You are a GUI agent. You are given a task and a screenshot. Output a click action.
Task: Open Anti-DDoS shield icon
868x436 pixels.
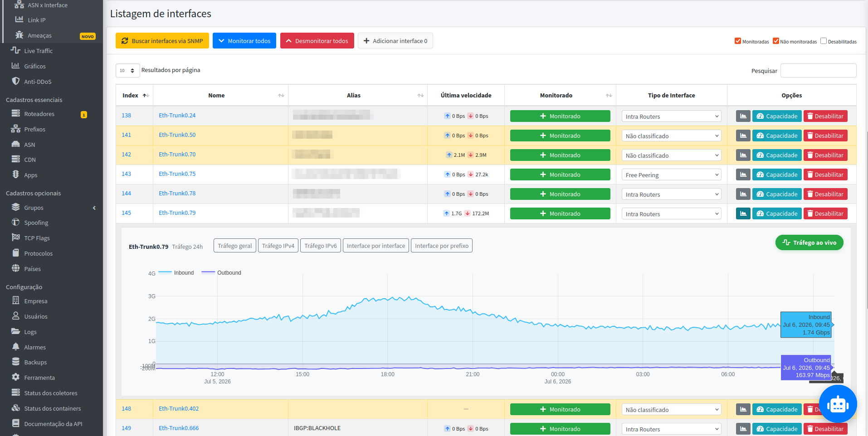(15, 81)
